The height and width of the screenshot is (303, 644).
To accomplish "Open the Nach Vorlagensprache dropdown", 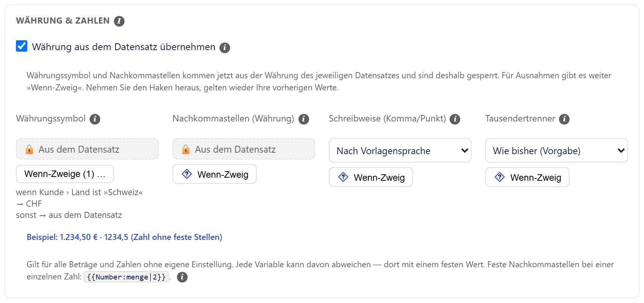I will (x=400, y=151).
